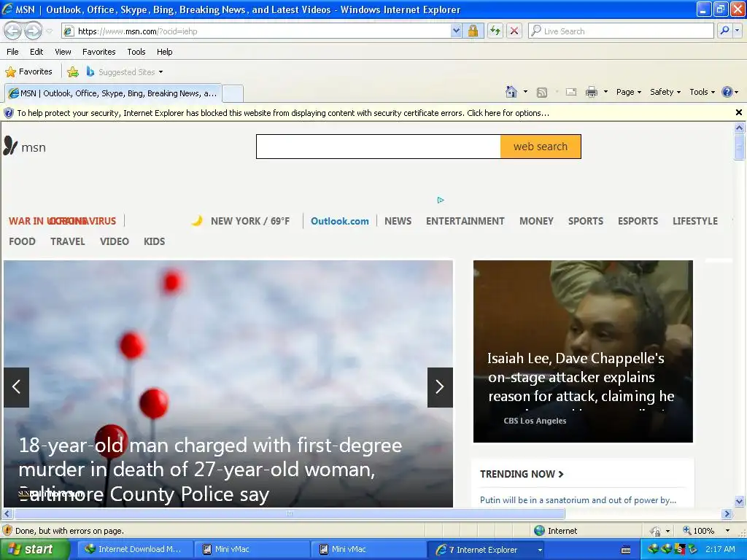
Task: Click the RSS Feeds icon
Action: (x=542, y=92)
